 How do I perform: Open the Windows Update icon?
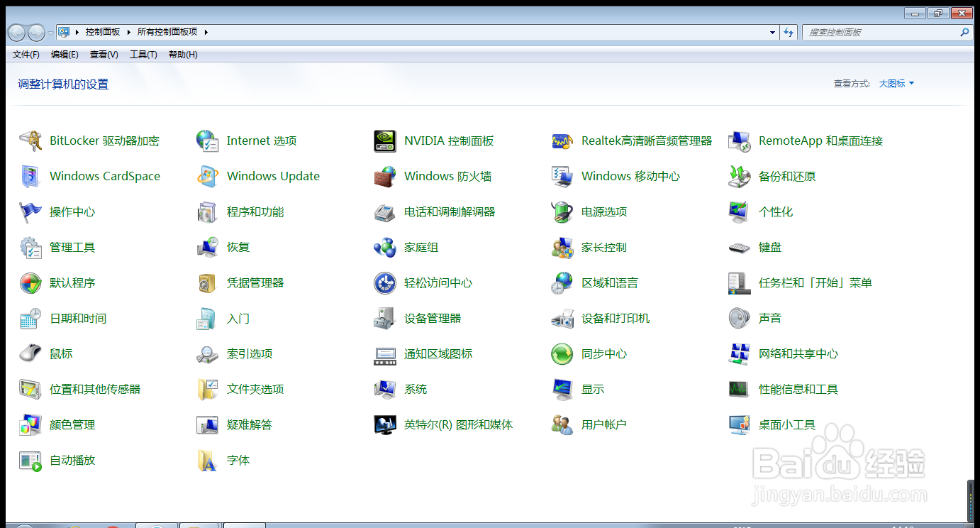pyautogui.click(x=208, y=176)
